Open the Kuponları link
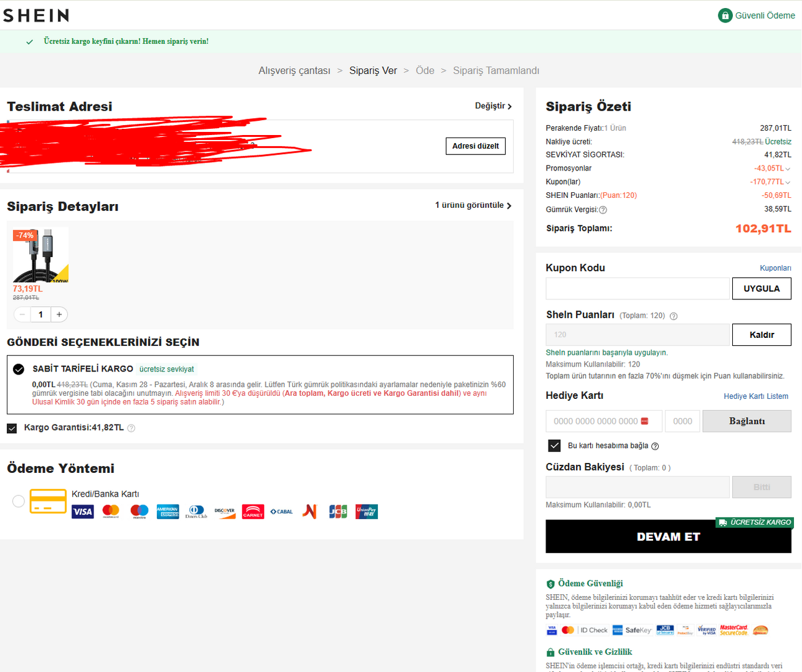This screenshot has height=672, width=802. tap(775, 268)
